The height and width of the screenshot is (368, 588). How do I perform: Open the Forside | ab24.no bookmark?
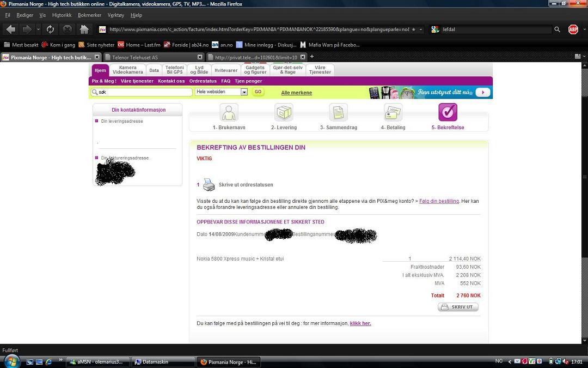click(186, 45)
